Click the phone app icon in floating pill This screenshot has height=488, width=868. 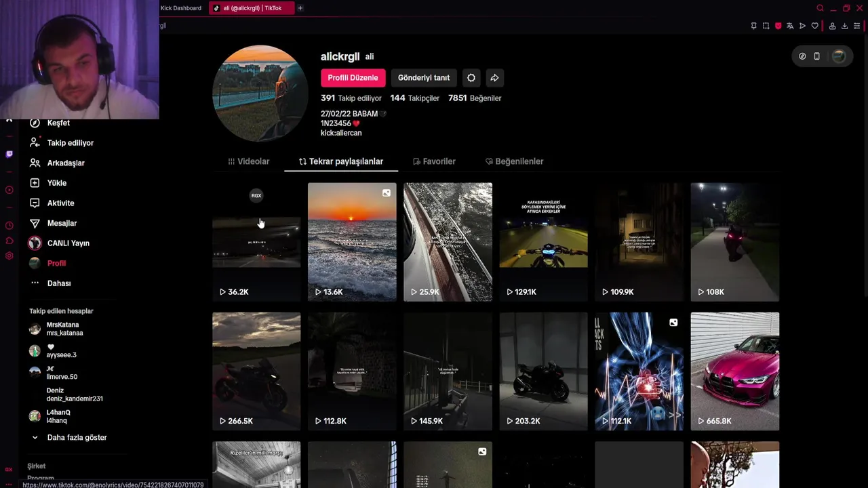pyautogui.click(x=817, y=56)
